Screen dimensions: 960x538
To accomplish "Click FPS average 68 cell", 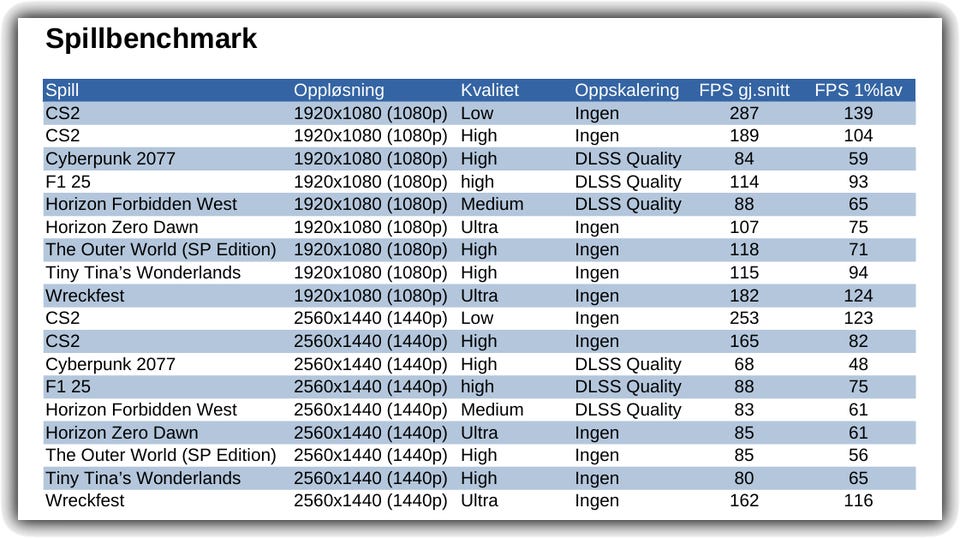I will click(x=744, y=364).
